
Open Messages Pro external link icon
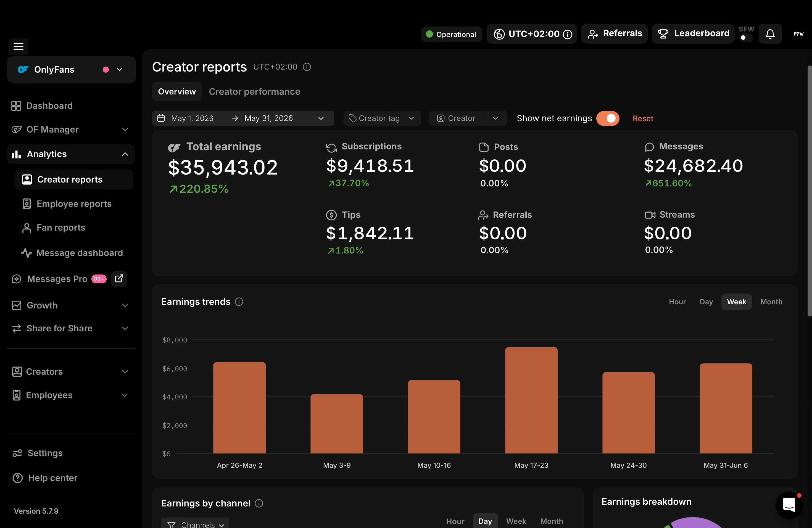pyautogui.click(x=119, y=279)
